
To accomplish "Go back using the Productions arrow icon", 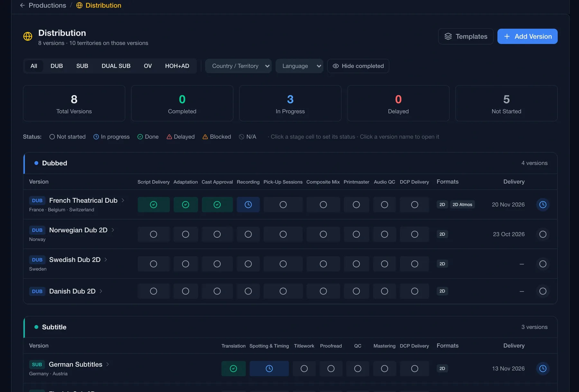I will coord(22,5).
